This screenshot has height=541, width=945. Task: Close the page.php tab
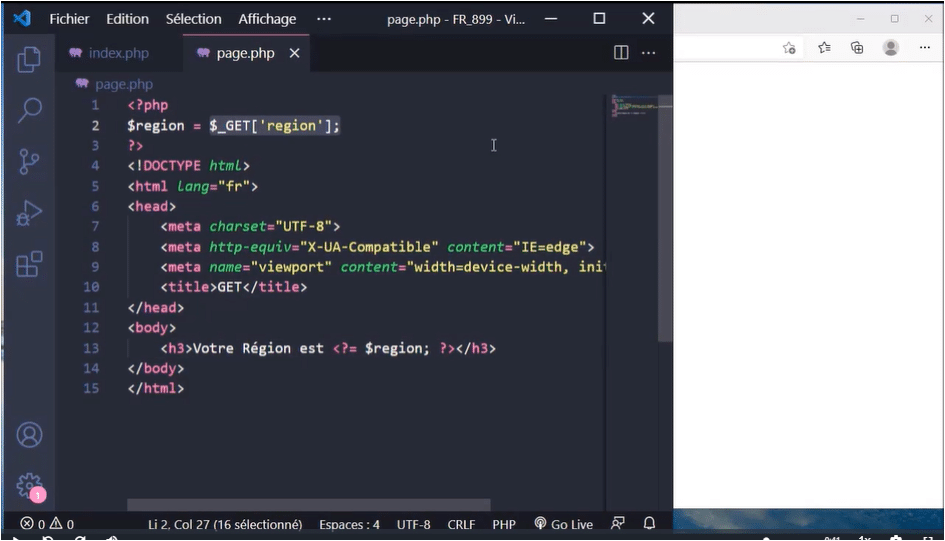coord(294,53)
